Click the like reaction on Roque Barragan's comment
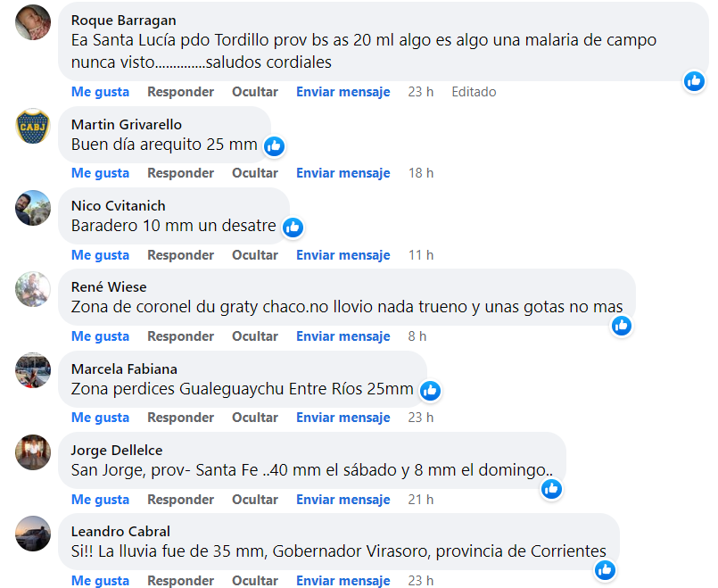The width and height of the screenshot is (718, 588). [695, 81]
